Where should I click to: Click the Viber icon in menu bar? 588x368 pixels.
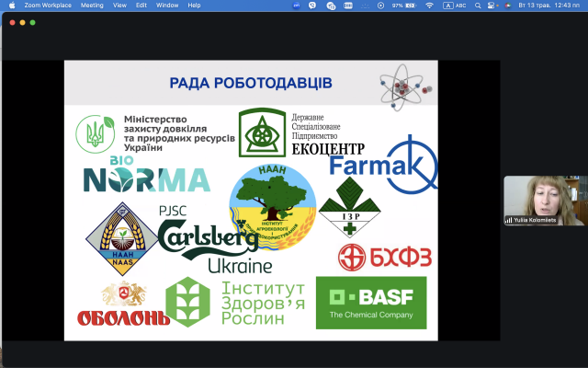point(312,6)
